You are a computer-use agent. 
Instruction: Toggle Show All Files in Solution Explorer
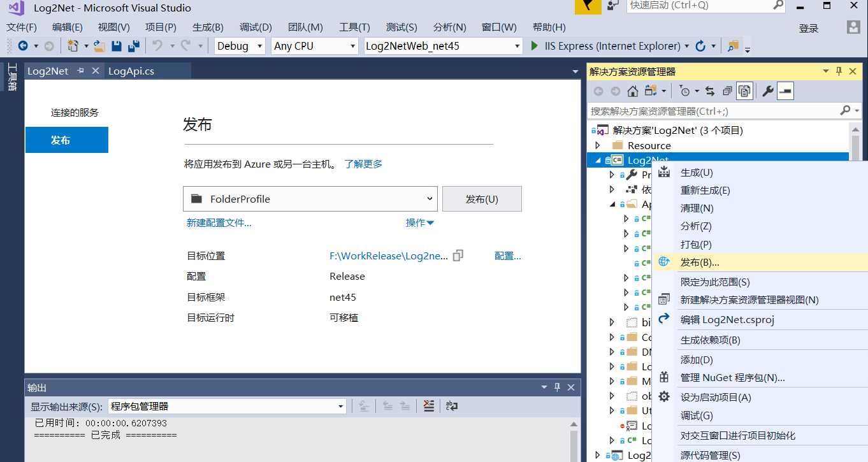(744, 91)
